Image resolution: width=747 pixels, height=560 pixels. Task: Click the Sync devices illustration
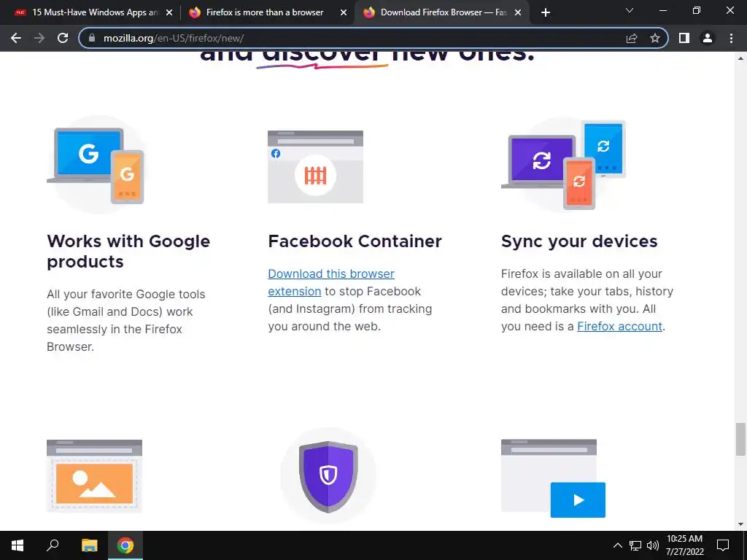click(563, 165)
